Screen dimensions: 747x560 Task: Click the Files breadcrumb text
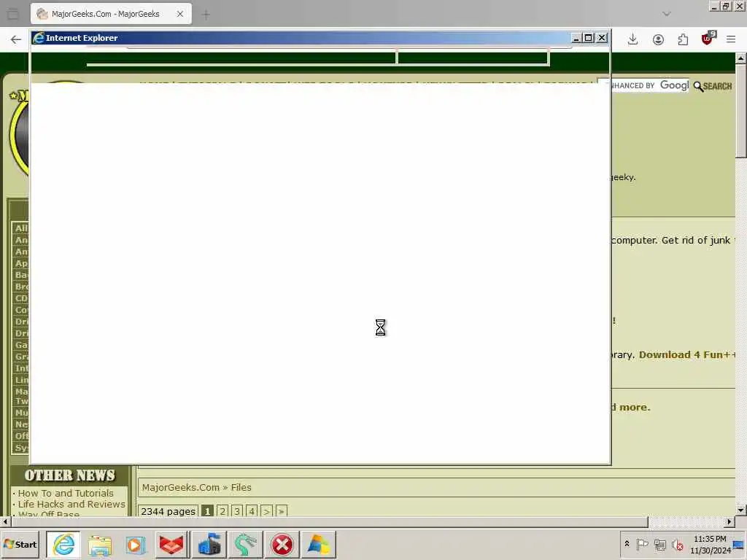tap(241, 487)
